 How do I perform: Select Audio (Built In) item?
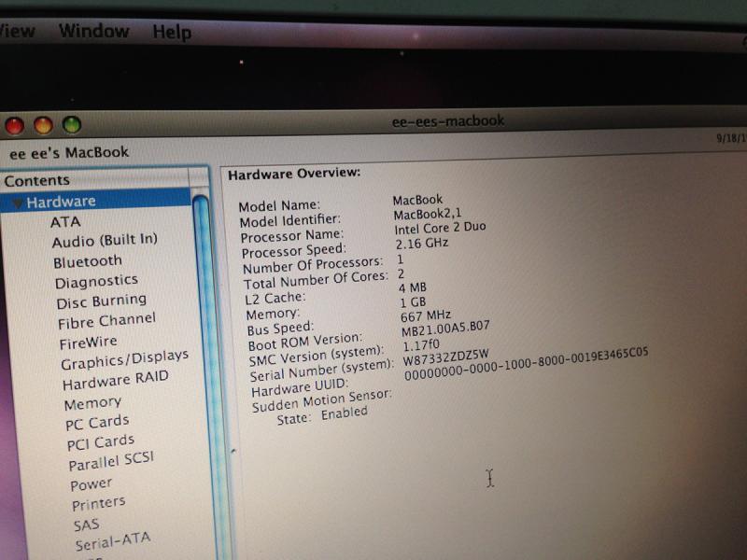105,240
